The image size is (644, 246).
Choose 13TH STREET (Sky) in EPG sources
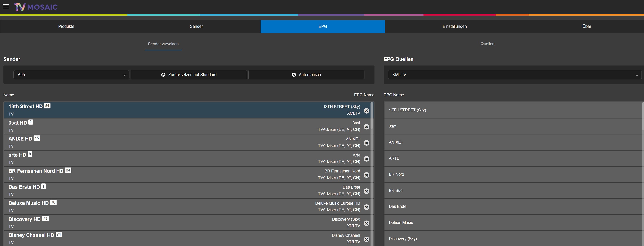[x=513, y=110]
